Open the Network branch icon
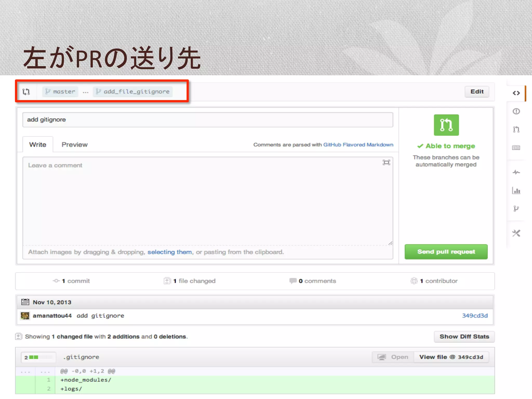532x399 pixels. pyautogui.click(x=516, y=209)
